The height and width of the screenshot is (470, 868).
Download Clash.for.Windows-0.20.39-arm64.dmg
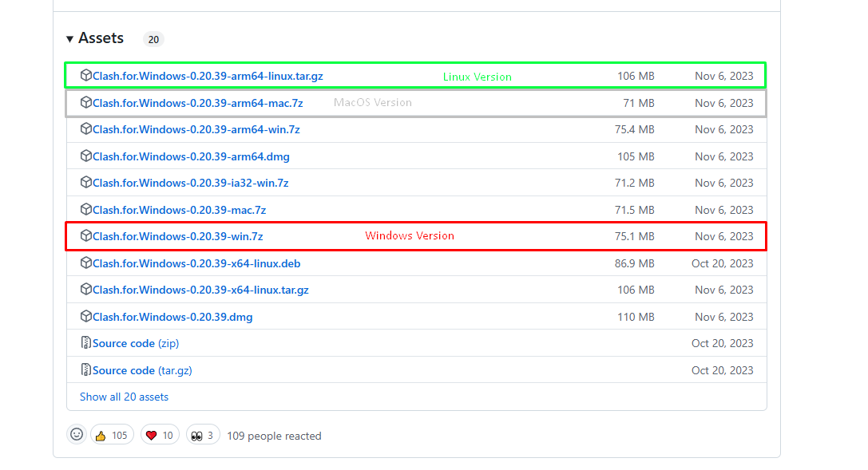tap(191, 156)
